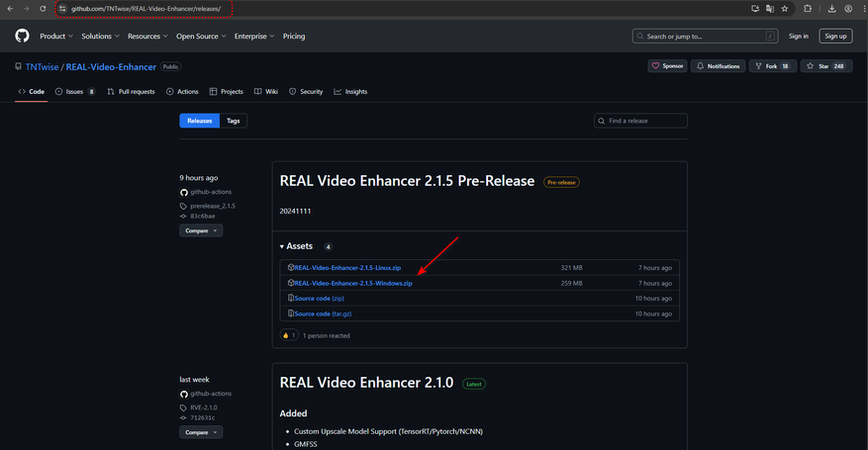868x450 pixels.
Task: Open the Solutions dropdown menu
Action: [100, 36]
